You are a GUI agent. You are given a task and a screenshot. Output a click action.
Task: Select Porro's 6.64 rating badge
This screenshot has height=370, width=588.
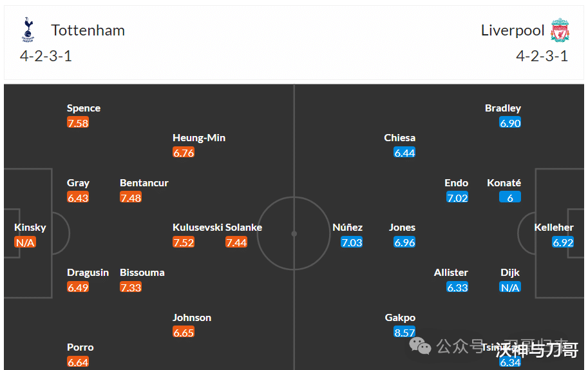pyautogui.click(x=78, y=362)
